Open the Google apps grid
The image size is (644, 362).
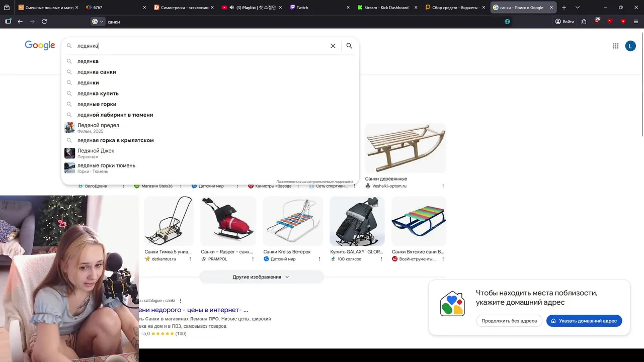615,46
